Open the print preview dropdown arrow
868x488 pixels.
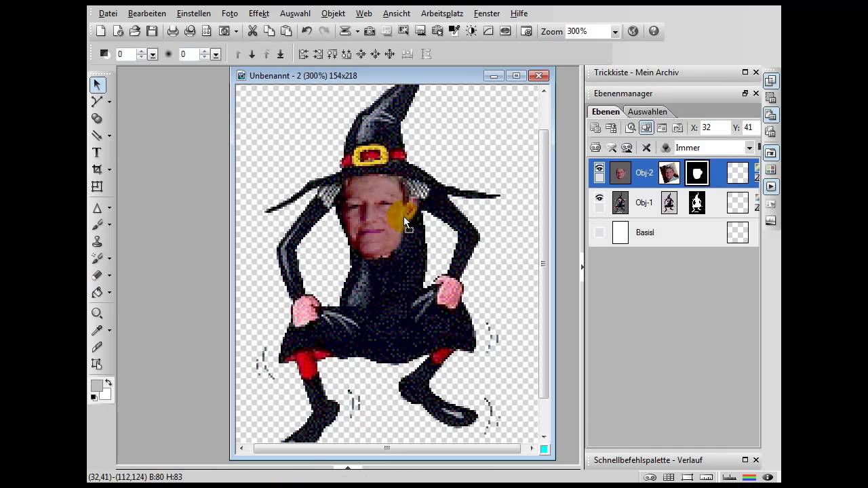tap(236, 31)
